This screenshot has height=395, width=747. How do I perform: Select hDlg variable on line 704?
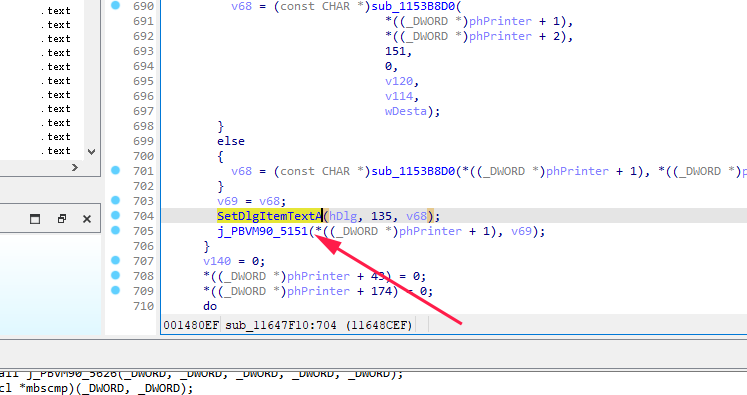[x=343, y=216]
